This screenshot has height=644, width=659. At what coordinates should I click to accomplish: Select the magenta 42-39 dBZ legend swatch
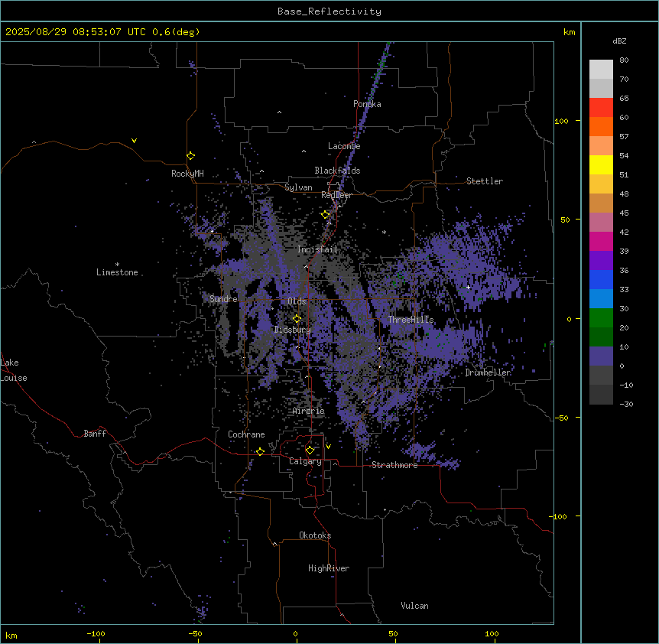601,241
